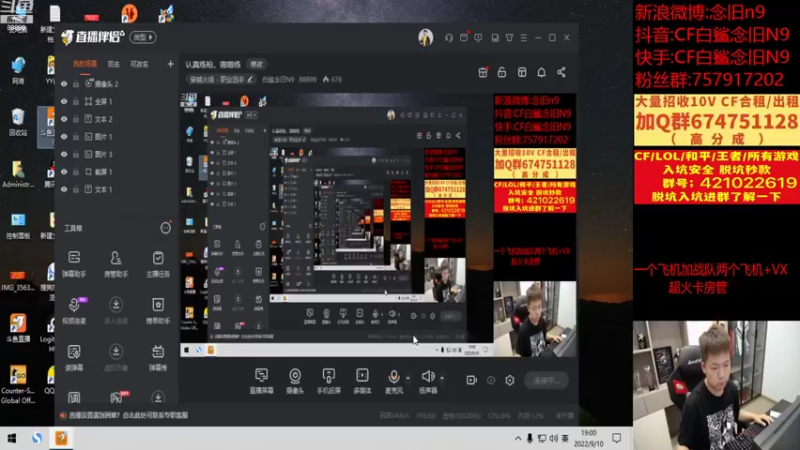Screen dimensions: 800x450
Task: Expand the speaker options arrow
Action: [x=442, y=378]
